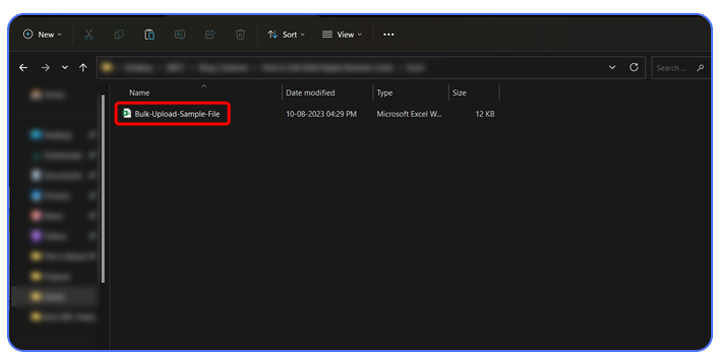Click the Copy icon in toolbar

click(x=119, y=34)
